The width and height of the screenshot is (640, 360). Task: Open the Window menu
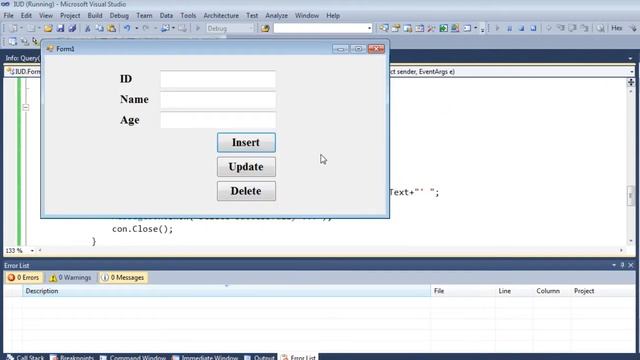coord(307,16)
